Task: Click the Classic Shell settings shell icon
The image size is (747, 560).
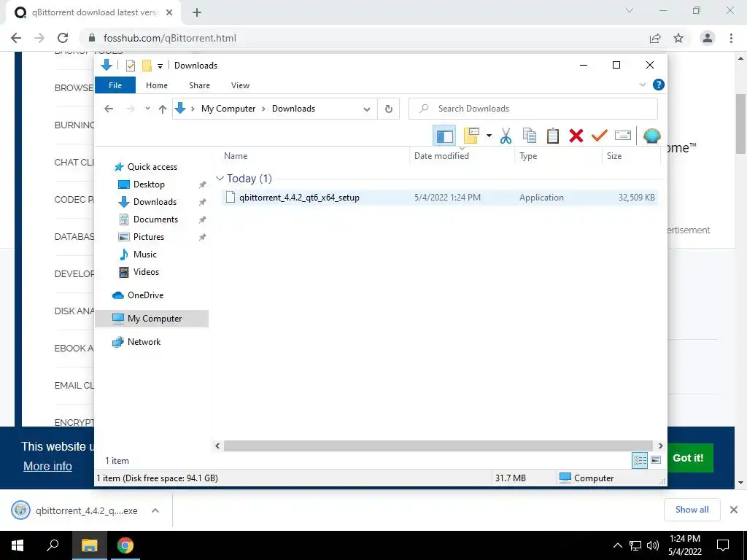Action: point(651,136)
